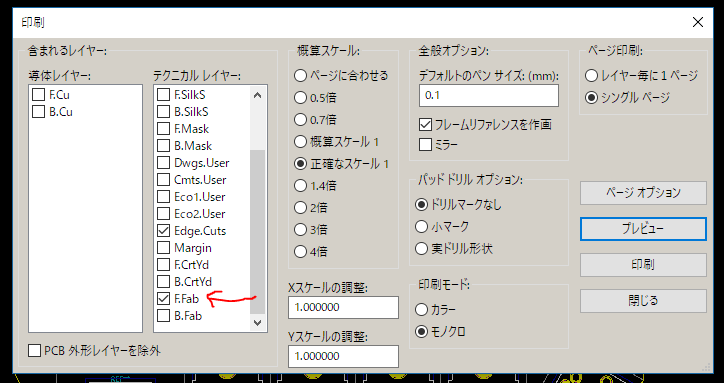Enable the Dwgs.User layer checkbox
This screenshot has width=724, height=383.
pyautogui.click(x=163, y=163)
